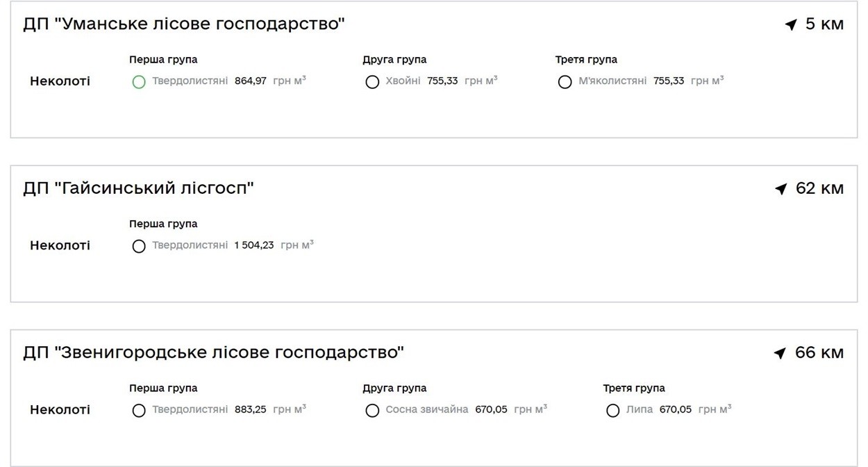Click the 62 км distance text
This screenshot has width=868, height=467.
819,188
